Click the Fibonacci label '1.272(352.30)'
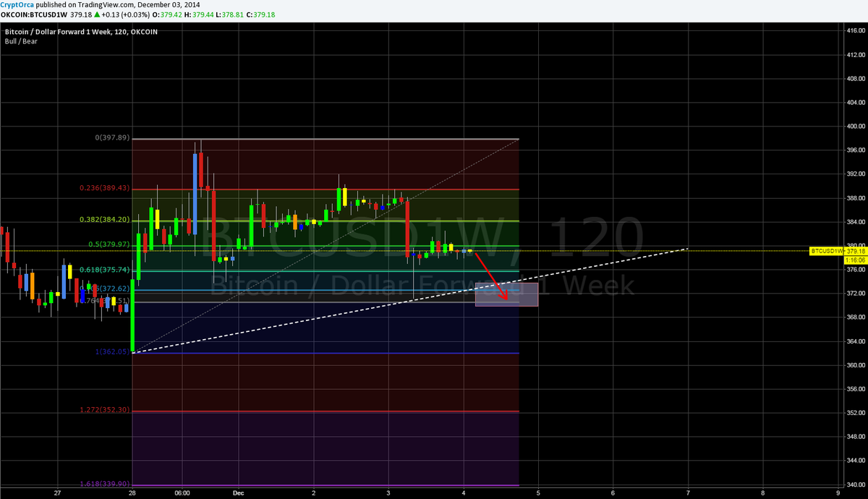This screenshot has height=499, width=868. click(105, 410)
